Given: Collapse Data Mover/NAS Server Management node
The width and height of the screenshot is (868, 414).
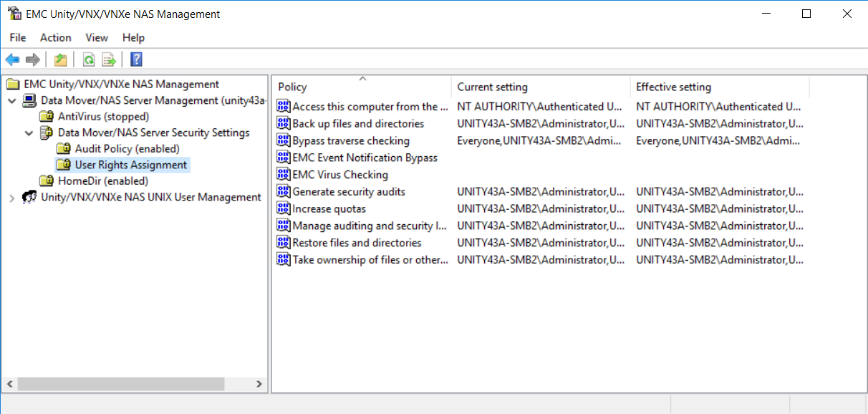Looking at the screenshot, I should (x=11, y=101).
